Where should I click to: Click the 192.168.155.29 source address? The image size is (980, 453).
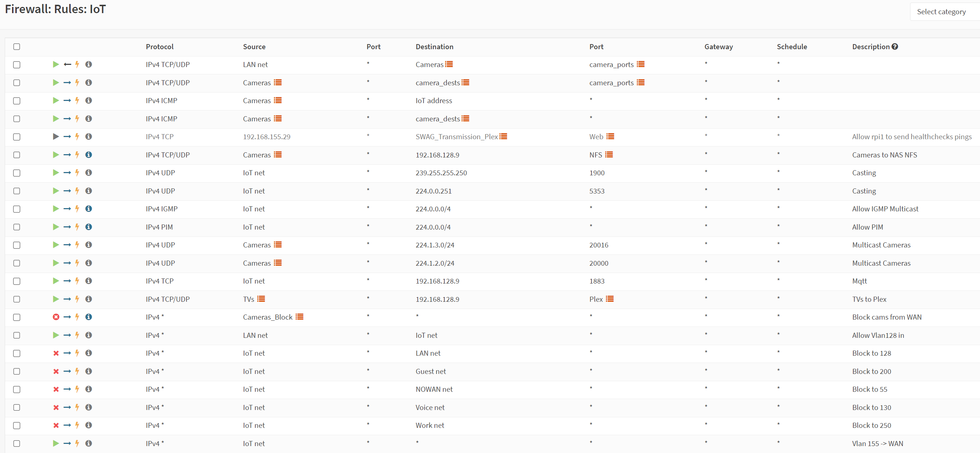click(x=267, y=137)
